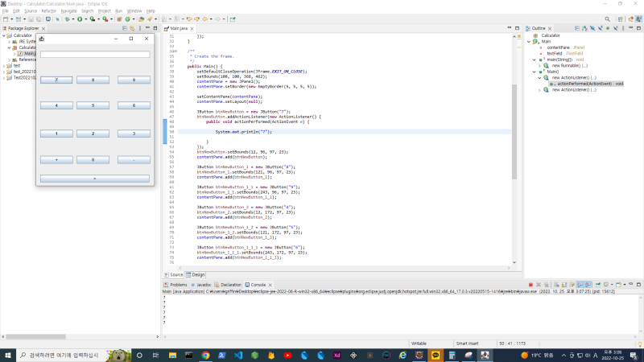The height and width of the screenshot is (362, 644).
Task: Open Chrome from the Windows taskbar
Action: 205,355
